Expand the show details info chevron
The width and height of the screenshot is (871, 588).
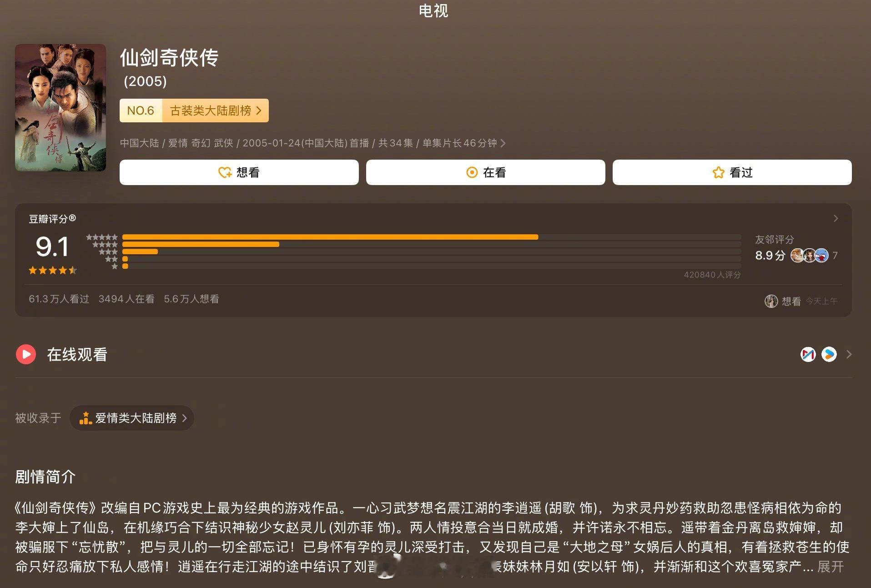(x=503, y=143)
